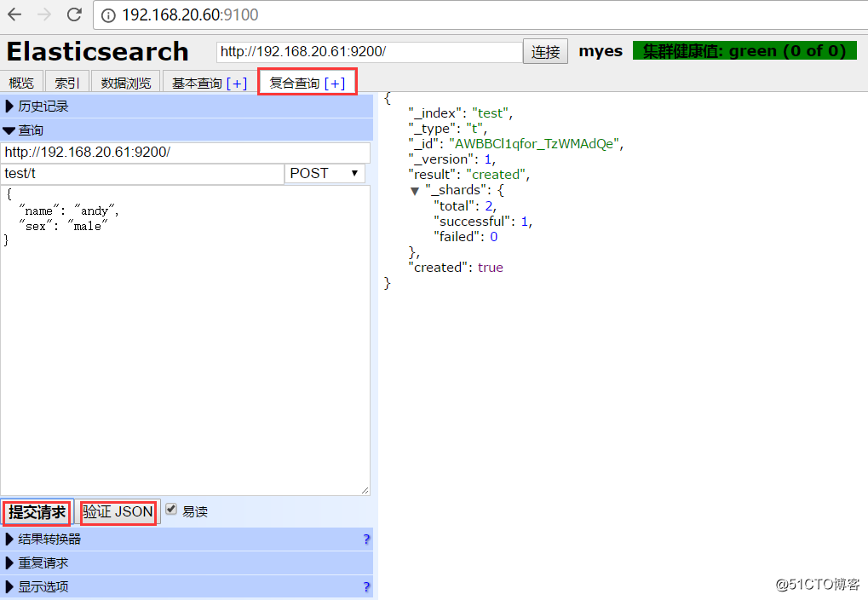Expand the 显示选项 section
The image size is (868, 600).
tap(187, 586)
